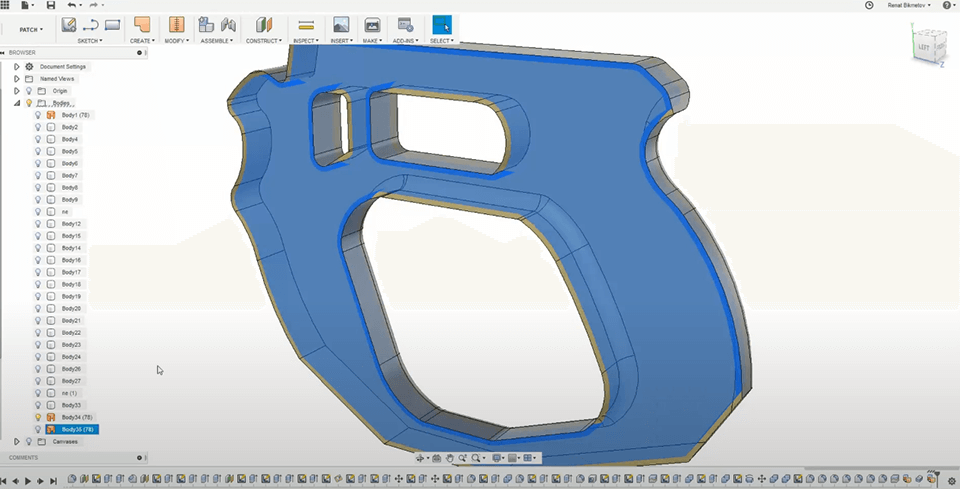Screen dimensions: 960x489
Task: Click the Undo arrow icon
Action: click(72, 5)
